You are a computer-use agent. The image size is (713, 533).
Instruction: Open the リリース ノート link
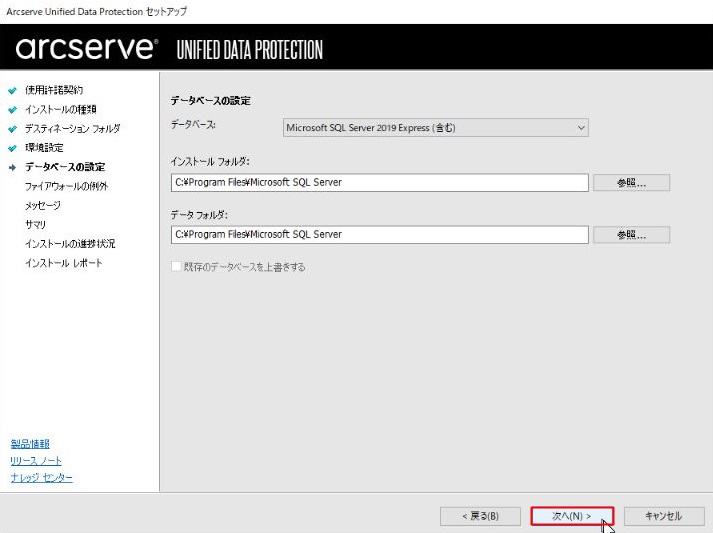pos(36,461)
